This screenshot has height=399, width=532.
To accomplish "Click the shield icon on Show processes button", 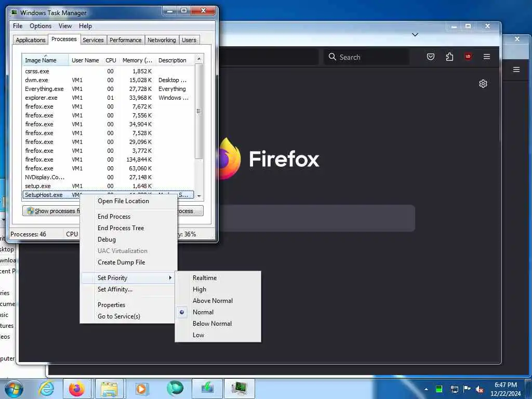I will pos(30,211).
